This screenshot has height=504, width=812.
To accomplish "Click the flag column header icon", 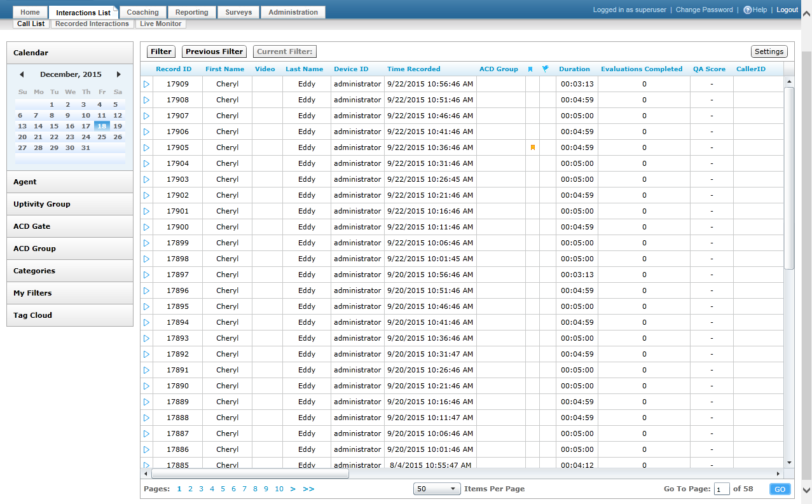I will pos(545,69).
